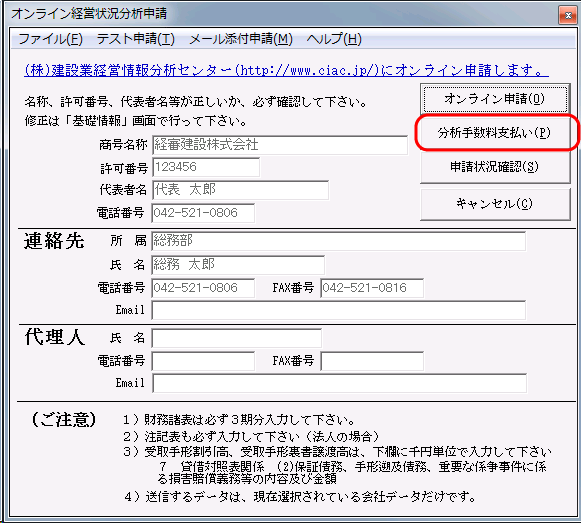Focus the 代理人 Email input field

(339, 383)
